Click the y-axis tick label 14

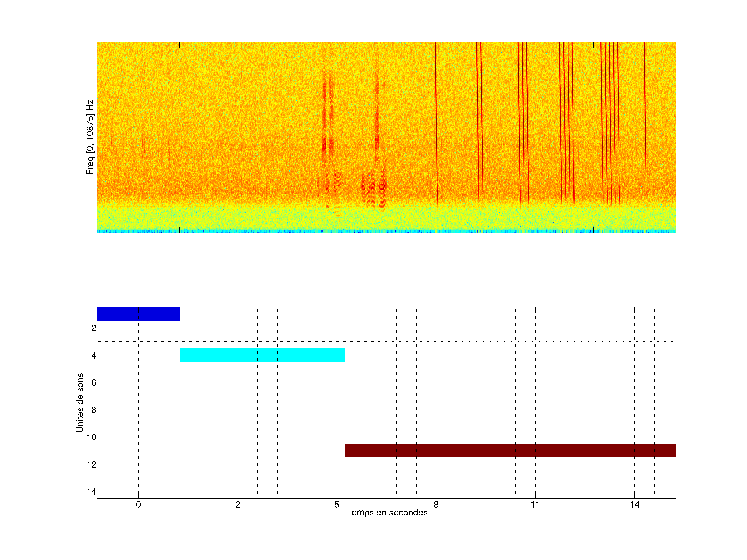click(x=91, y=492)
